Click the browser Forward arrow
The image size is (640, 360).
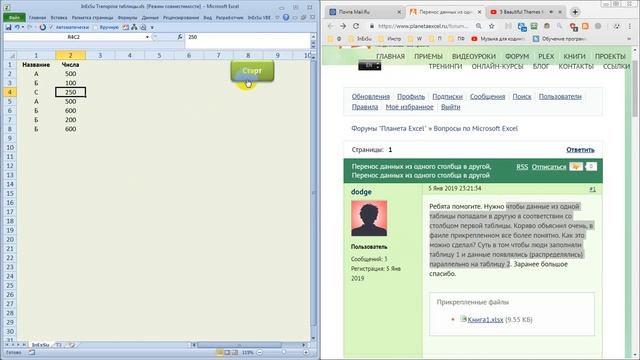click(343, 26)
